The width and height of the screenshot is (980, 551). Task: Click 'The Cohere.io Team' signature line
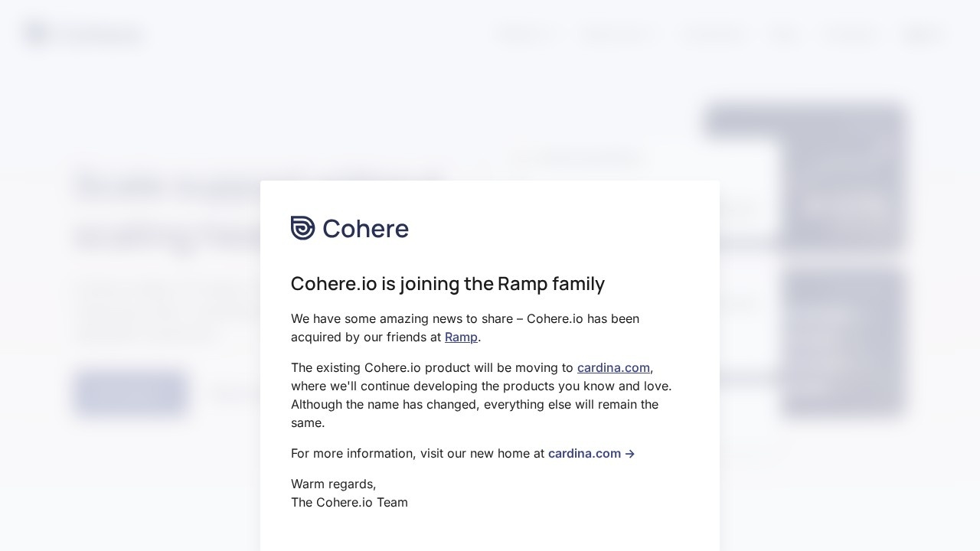[349, 502]
